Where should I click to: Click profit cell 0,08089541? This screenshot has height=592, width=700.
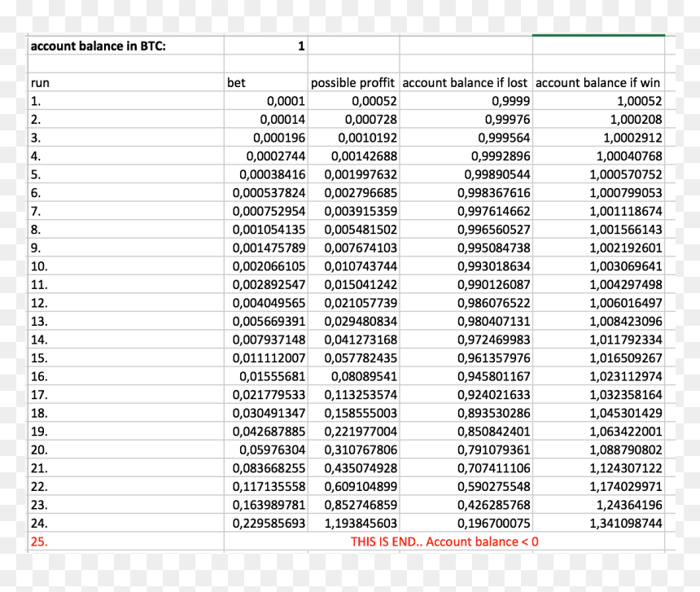[353, 376]
